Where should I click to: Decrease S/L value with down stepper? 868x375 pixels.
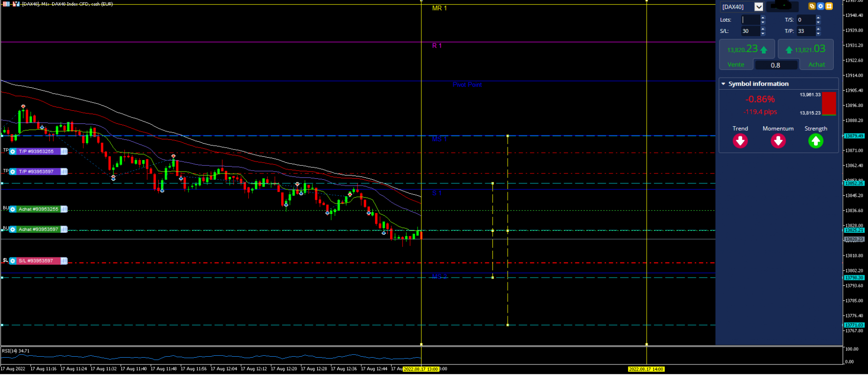click(x=763, y=33)
